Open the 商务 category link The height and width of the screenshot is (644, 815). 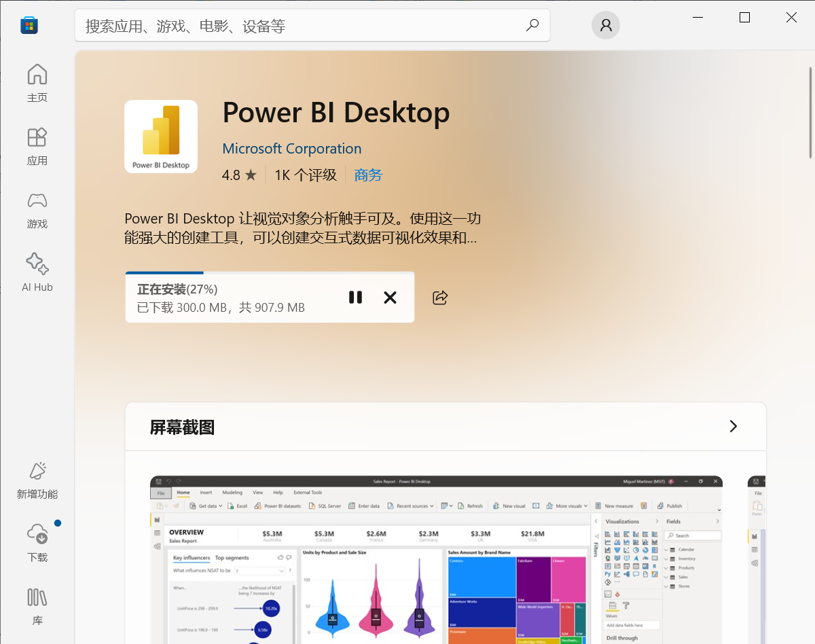pyautogui.click(x=368, y=175)
